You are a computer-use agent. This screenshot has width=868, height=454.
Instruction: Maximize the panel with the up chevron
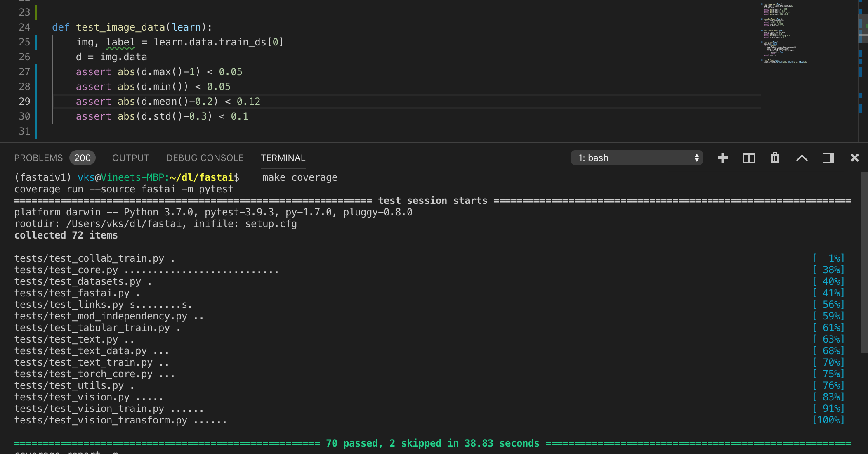(802, 158)
